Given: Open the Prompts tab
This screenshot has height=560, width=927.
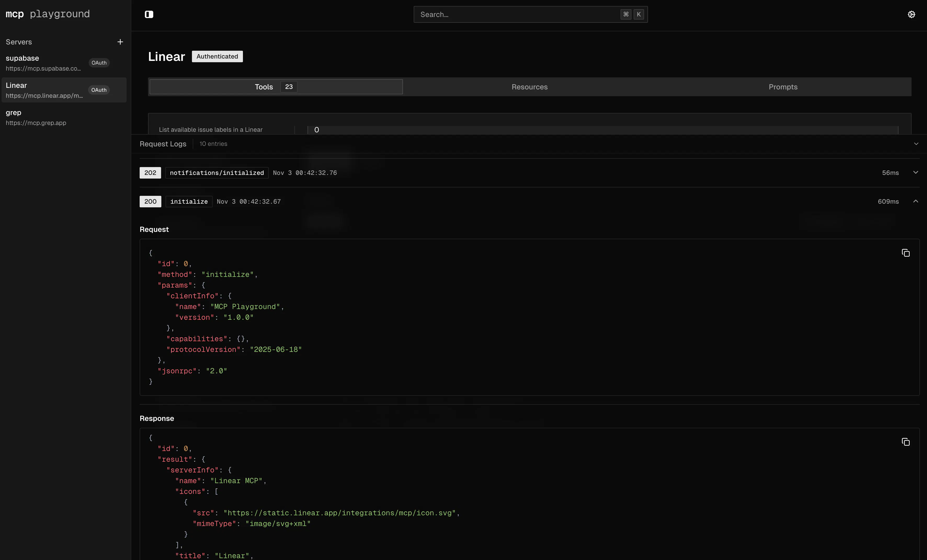Looking at the screenshot, I should (x=783, y=87).
